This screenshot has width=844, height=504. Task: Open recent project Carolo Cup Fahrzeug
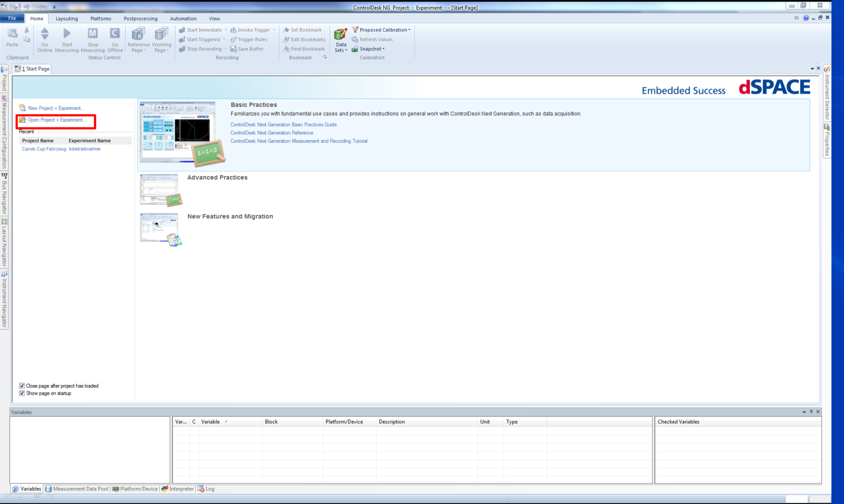pos(44,149)
